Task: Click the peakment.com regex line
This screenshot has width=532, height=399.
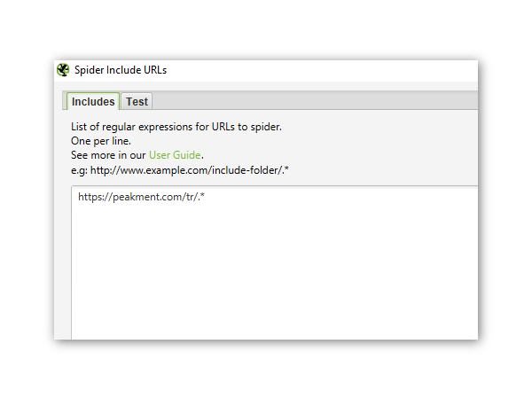Action: click(142, 197)
